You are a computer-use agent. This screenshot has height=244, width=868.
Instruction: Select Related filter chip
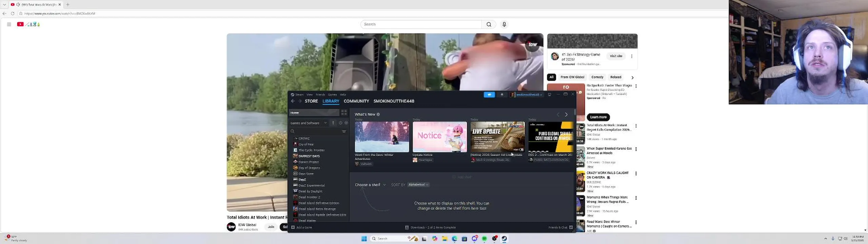point(616,77)
